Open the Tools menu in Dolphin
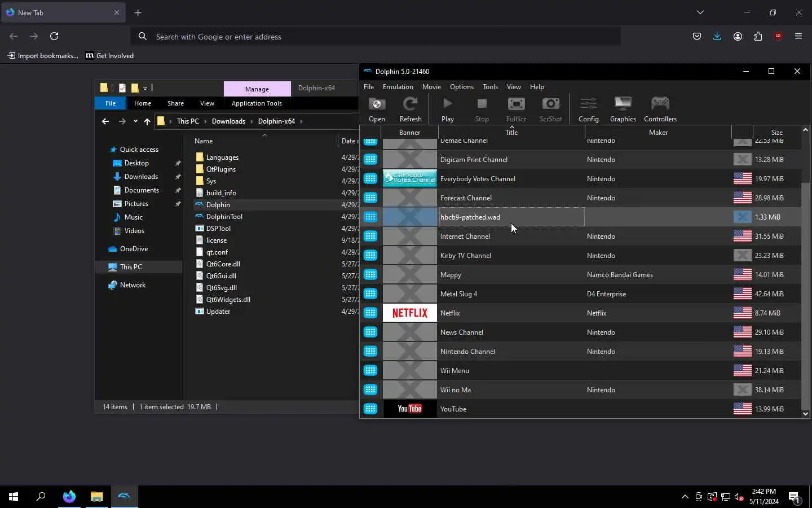This screenshot has width=812, height=508. (x=490, y=87)
